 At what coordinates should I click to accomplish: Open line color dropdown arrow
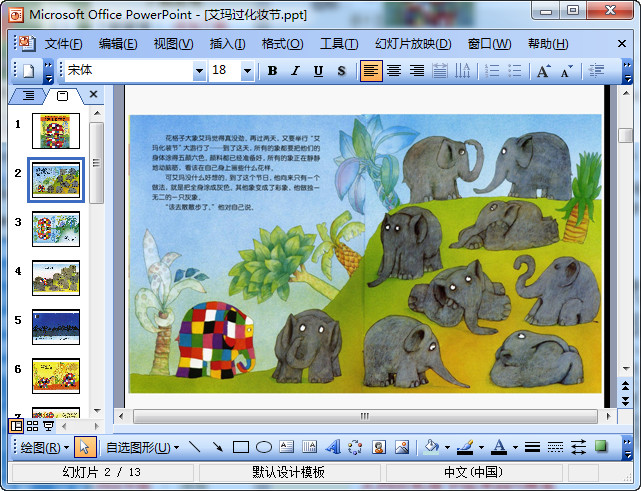[x=481, y=447]
